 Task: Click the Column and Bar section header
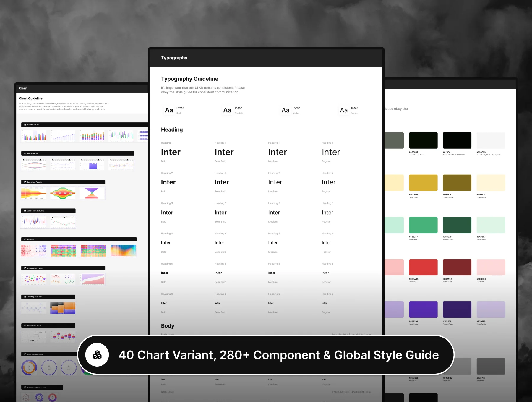click(x=85, y=125)
